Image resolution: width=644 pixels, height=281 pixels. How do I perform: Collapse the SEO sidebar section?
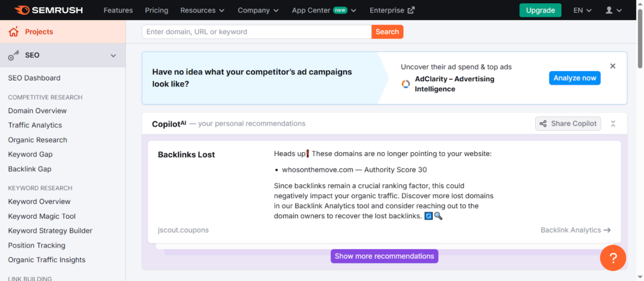point(113,55)
